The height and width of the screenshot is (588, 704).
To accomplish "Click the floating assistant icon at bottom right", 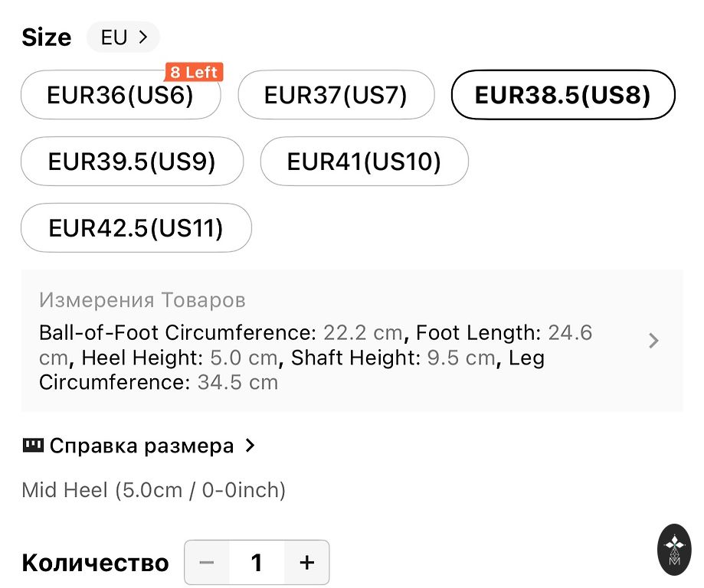I will [674, 550].
